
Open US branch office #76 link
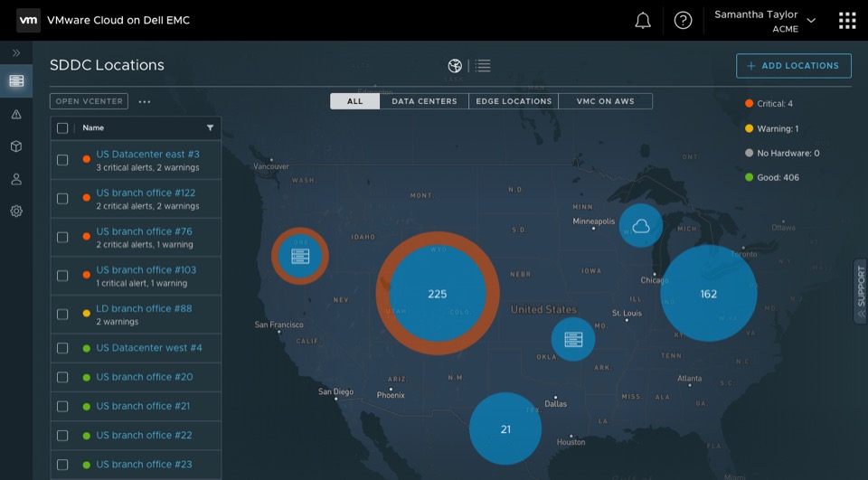144,231
